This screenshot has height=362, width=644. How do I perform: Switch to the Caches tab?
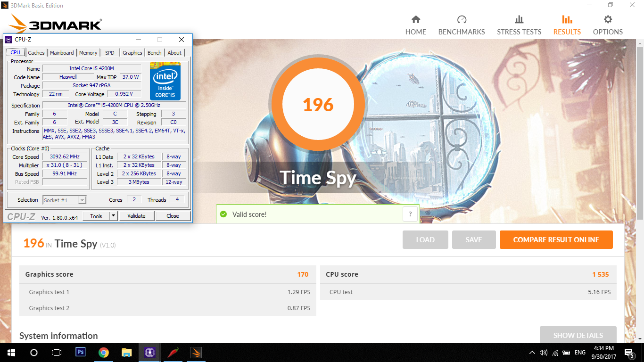tap(36, 53)
